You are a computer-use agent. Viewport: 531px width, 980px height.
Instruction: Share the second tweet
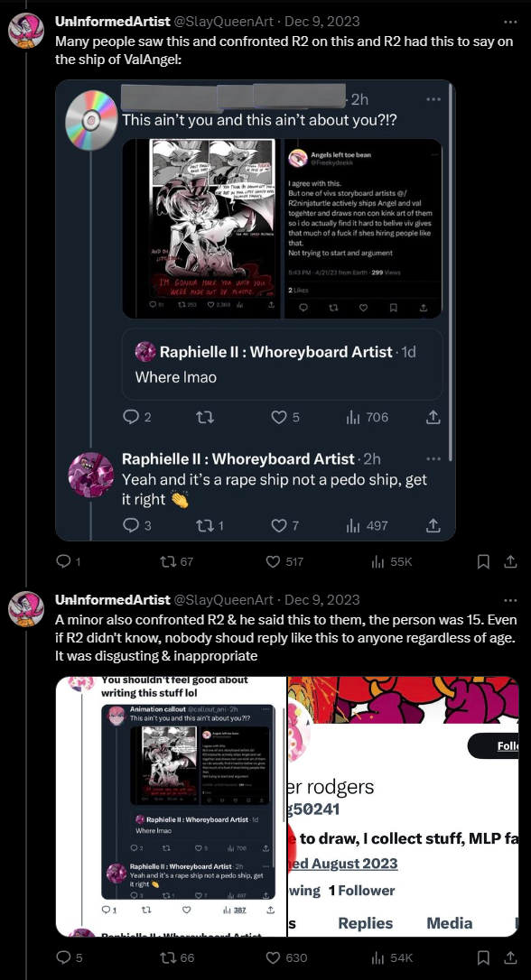pos(510,957)
